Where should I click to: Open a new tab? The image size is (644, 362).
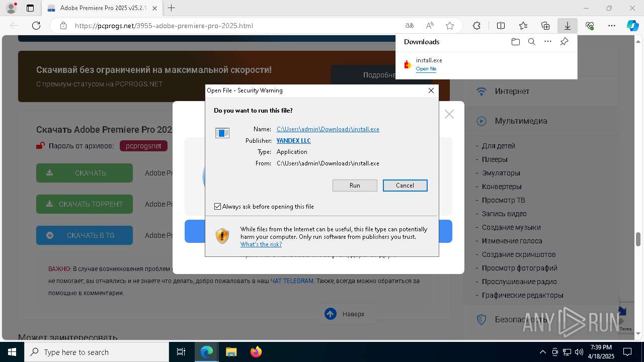pos(172,8)
